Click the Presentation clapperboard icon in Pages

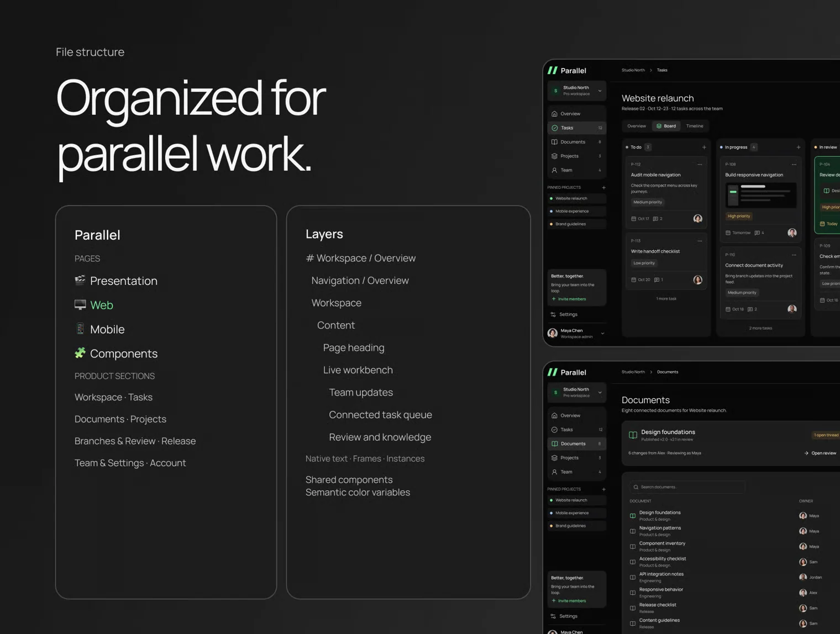click(x=80, y=281)
